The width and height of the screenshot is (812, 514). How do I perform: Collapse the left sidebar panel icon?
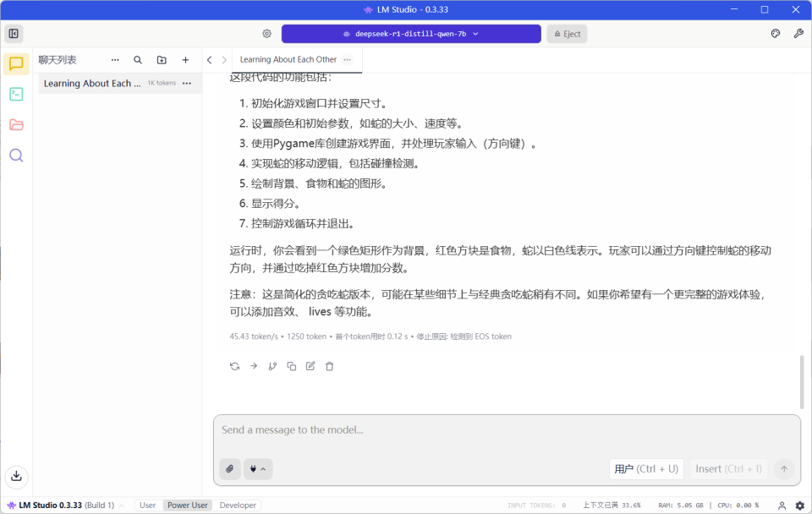pos(14,34)
